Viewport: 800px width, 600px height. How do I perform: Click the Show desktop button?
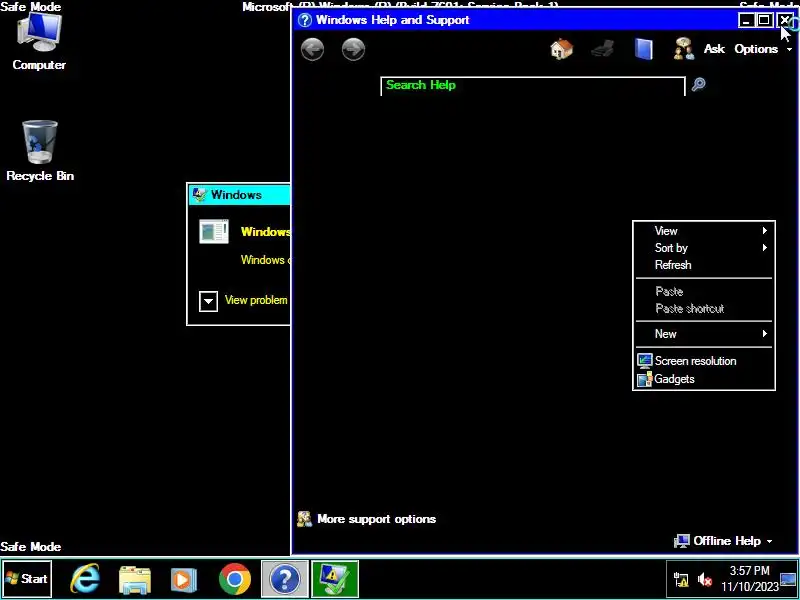coord(789,579)
